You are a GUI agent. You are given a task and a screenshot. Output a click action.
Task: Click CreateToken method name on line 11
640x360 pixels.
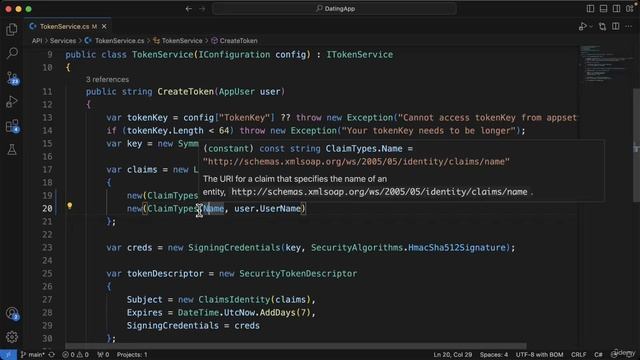point(185,92)
